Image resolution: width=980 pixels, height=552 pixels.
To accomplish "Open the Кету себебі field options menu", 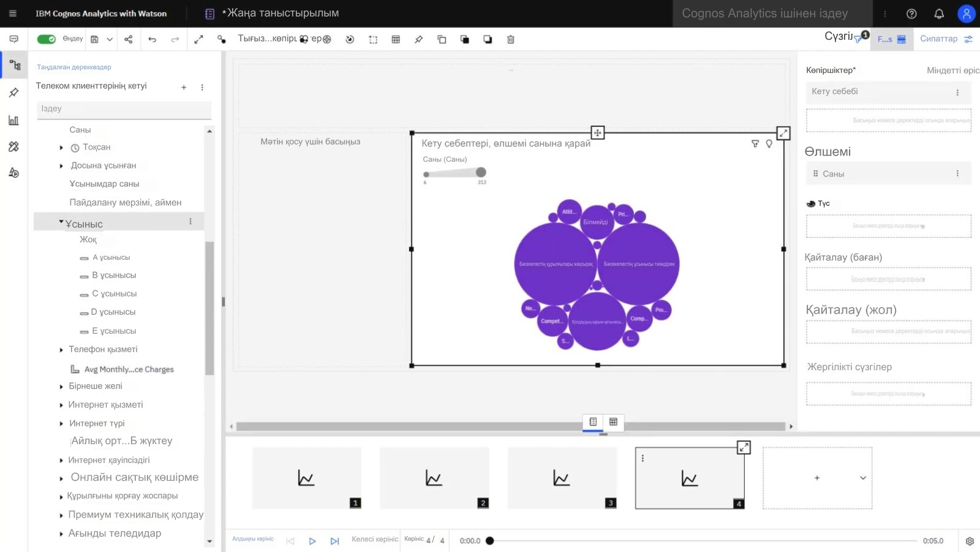I will [957, 92].
